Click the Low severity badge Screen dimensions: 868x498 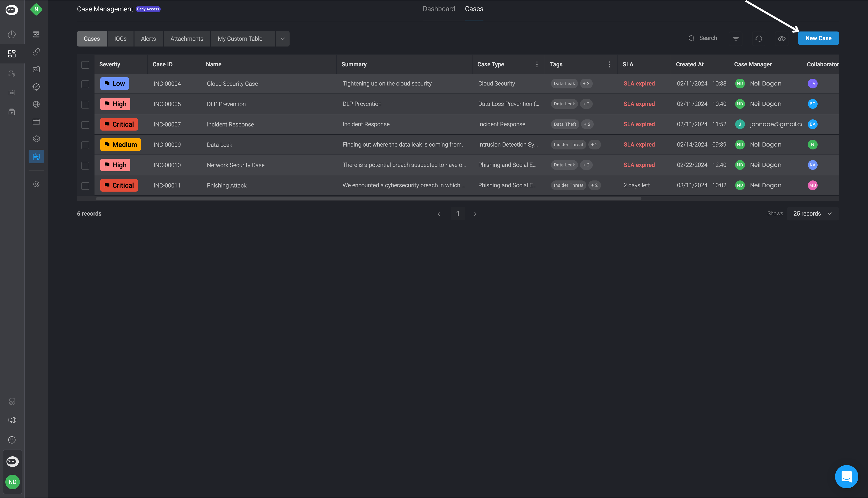click(x=115, y=84)
